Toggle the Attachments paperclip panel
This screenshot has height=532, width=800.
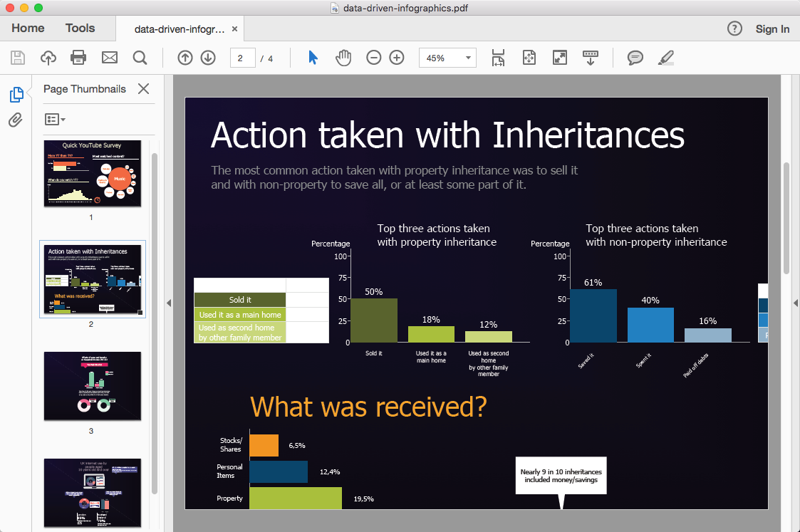click(x=16, y=120)
